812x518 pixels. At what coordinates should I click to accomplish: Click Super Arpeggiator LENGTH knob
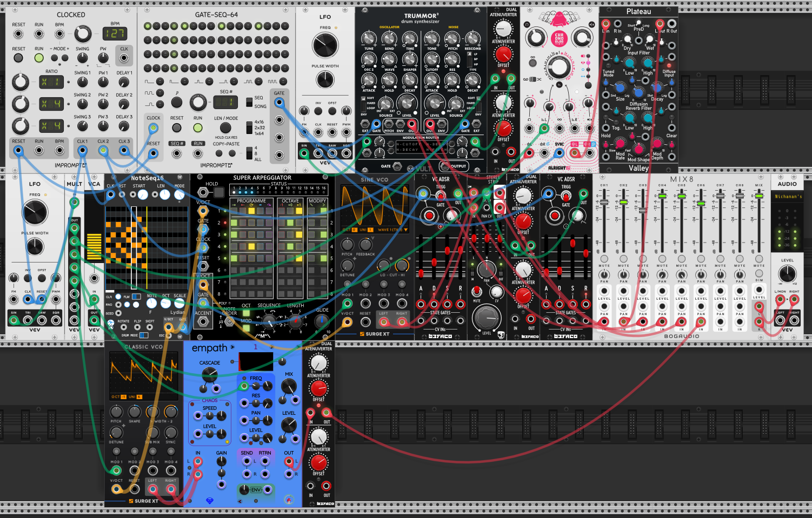click(295, 321)
